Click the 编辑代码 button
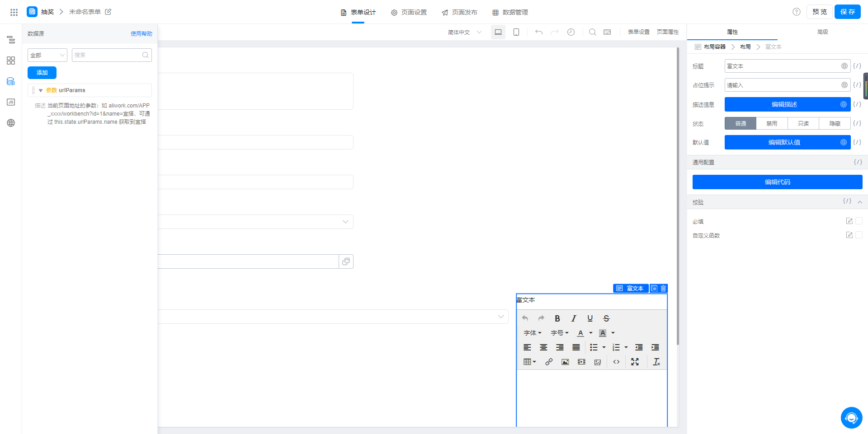This screenshot has width=868, height=434. click(778, 182)
